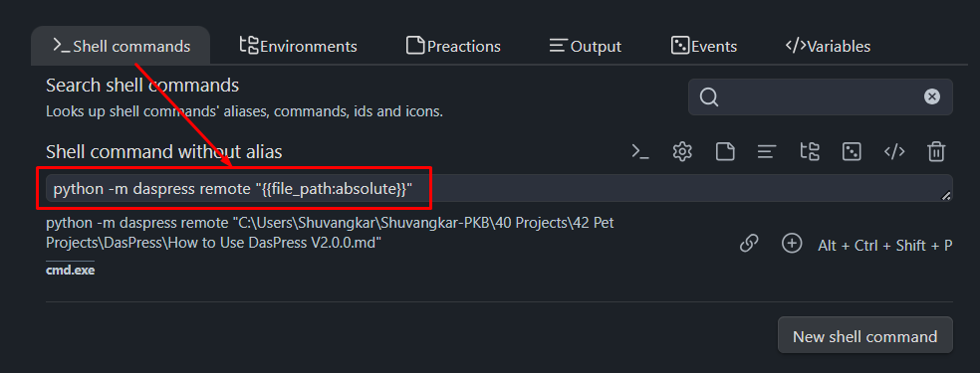Click the preactions document icon in row
This screenshot has width=980, height=373.
tap(725, 151)
